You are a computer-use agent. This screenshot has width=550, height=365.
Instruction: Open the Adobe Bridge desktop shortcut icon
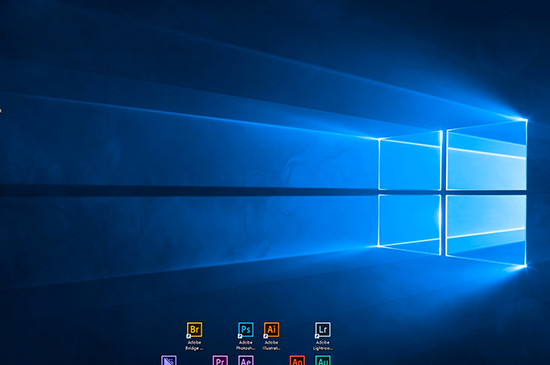tap(194, 330)
